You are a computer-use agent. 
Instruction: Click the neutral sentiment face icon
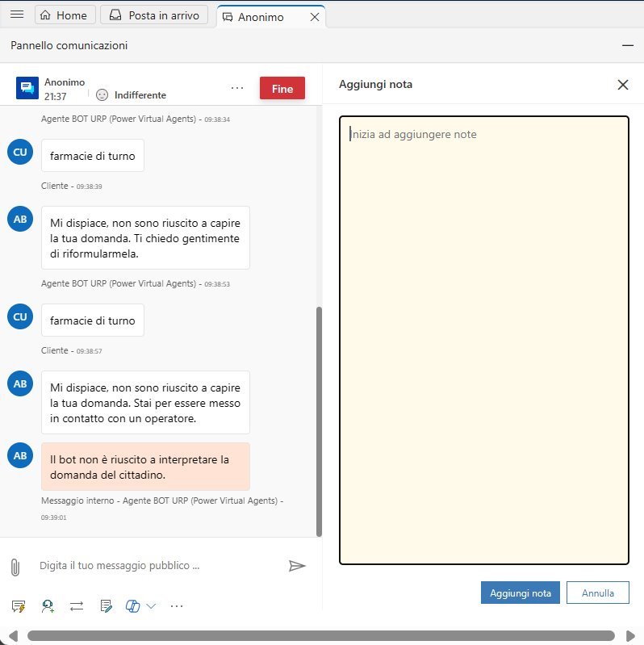click(x=102, y=94)
